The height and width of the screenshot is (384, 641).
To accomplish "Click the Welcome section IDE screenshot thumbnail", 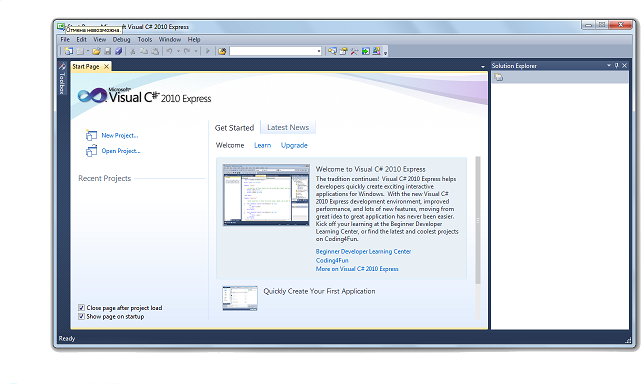I will [x=266, y=195].
